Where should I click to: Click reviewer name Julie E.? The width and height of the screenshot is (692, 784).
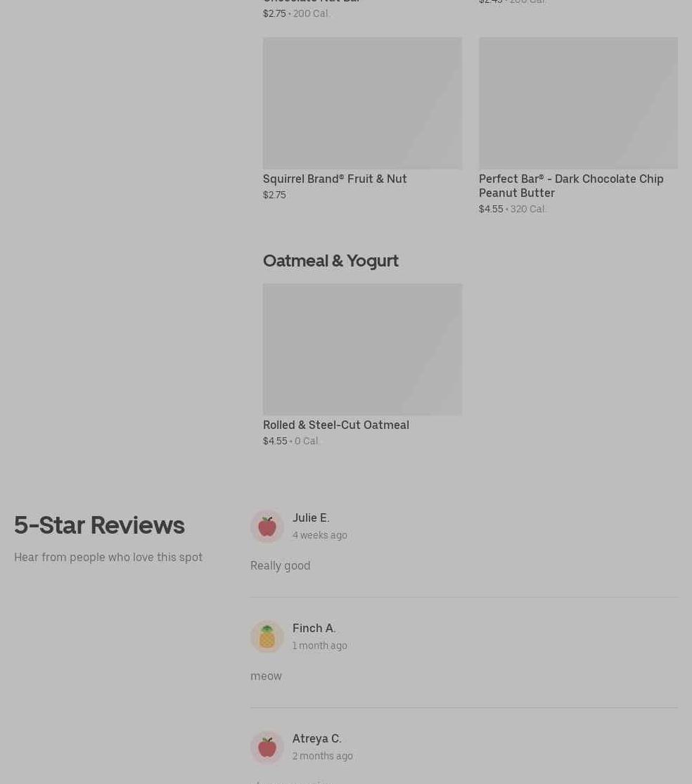(311, 518)
